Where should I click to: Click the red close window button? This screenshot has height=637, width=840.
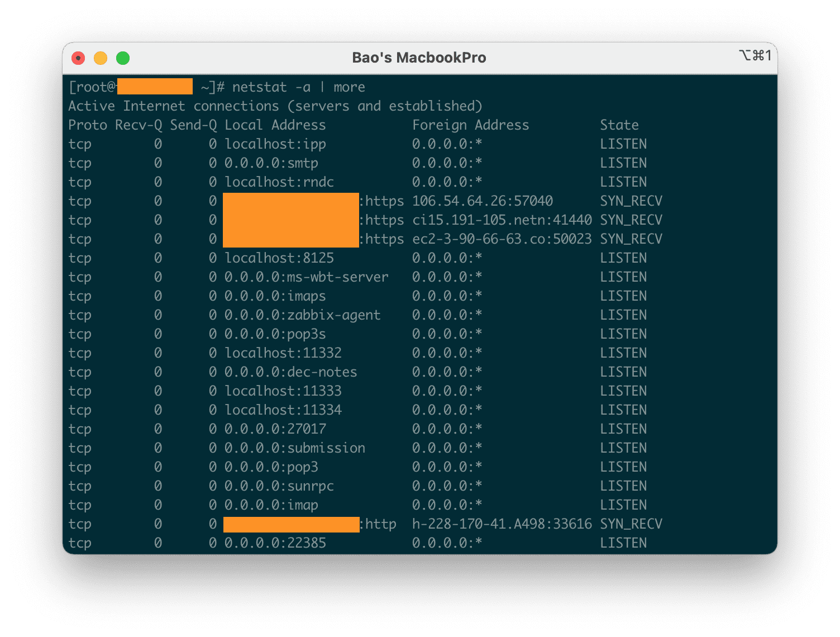(79, 58)
